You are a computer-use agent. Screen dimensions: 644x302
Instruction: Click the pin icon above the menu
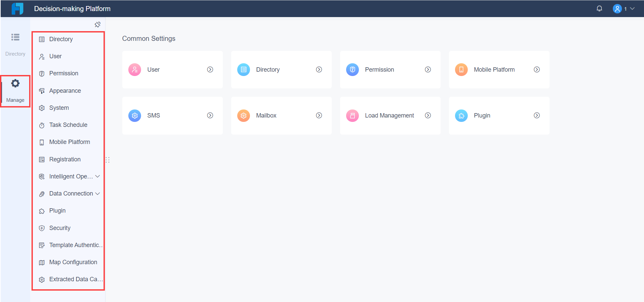[98, 24]
